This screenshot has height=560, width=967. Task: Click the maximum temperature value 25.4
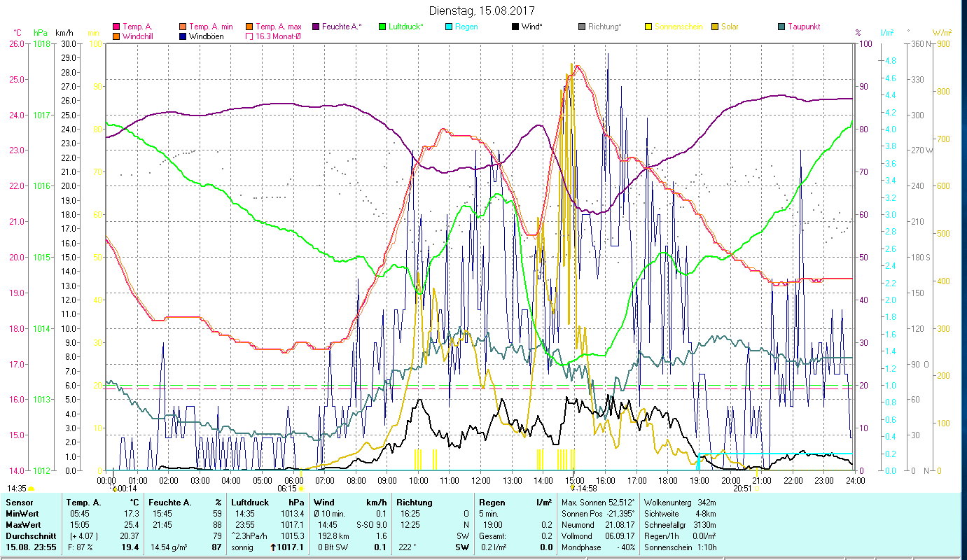[130, 525]
